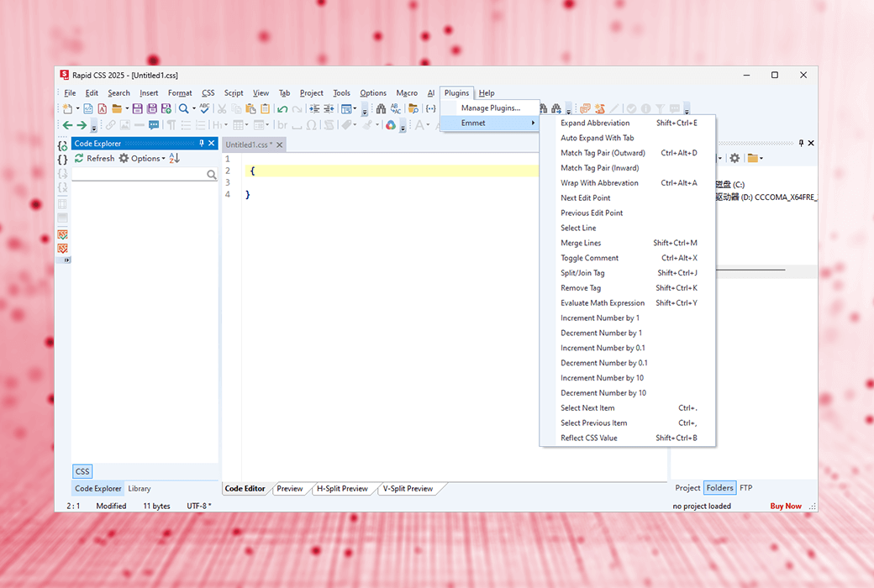
Task: Click code line 4 closing brace
Action: pyautogui.click(x=247, y=195)
